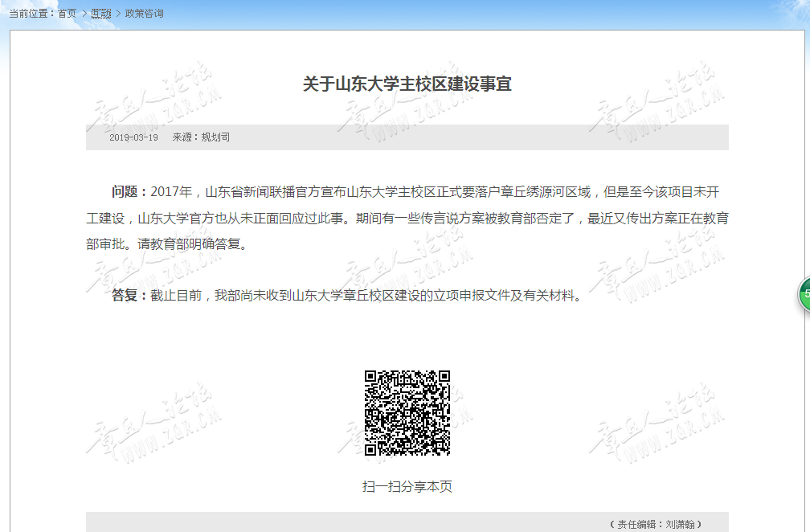Click the publish date 2019-03-19
This screenshot has height=532, width=810.
click(133, 137)
